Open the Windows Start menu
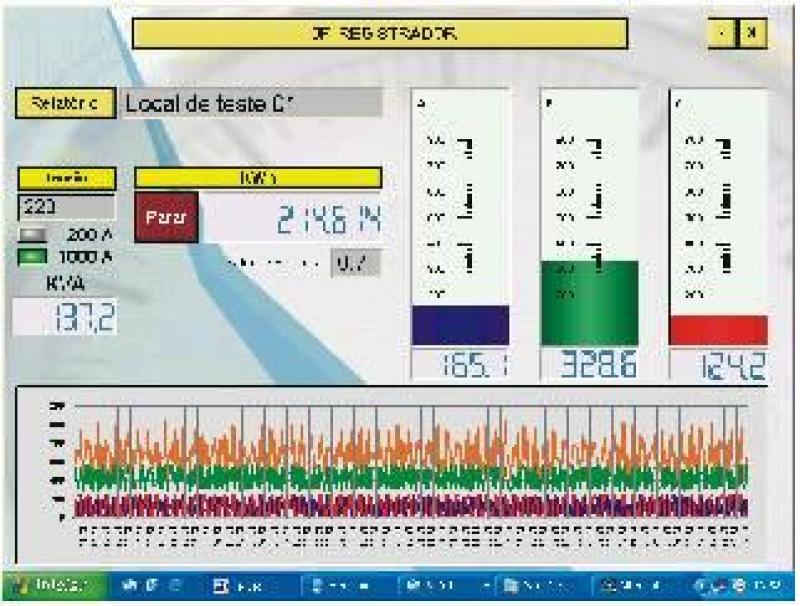The image size is (800, 606). (48, 585)
